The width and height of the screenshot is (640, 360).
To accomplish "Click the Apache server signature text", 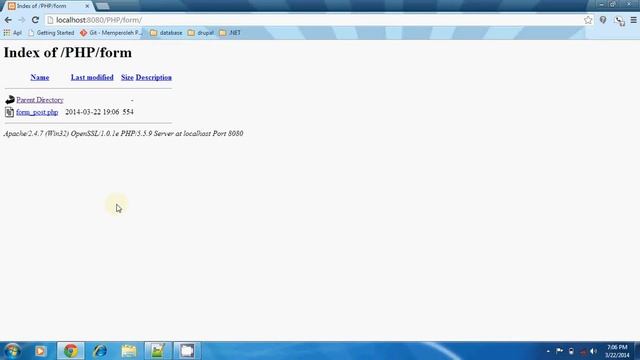I will coord(123,133).
